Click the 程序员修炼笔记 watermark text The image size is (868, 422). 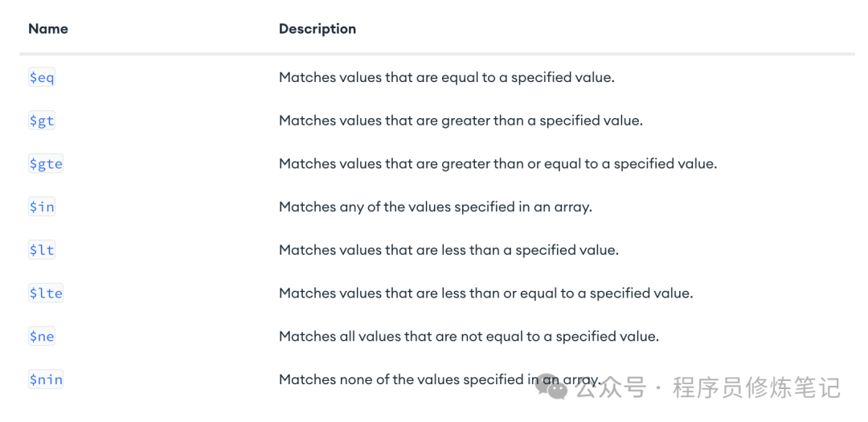pos(756,388)
